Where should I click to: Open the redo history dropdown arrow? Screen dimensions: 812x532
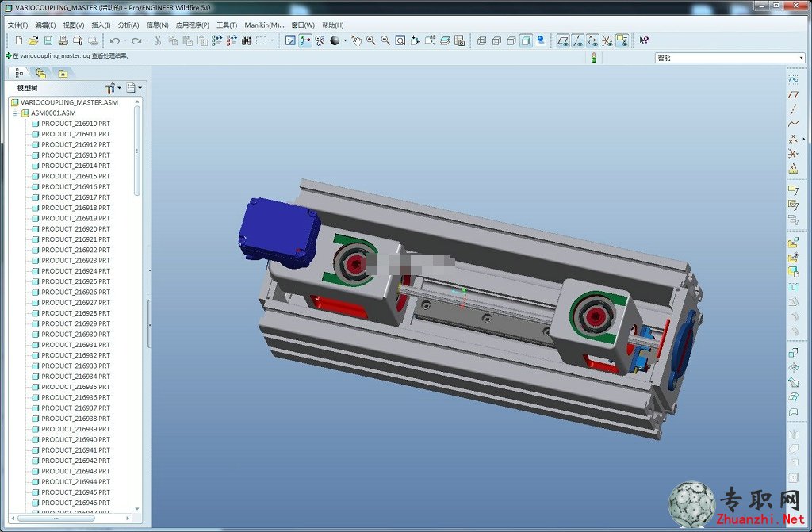[x=147, y=40]
